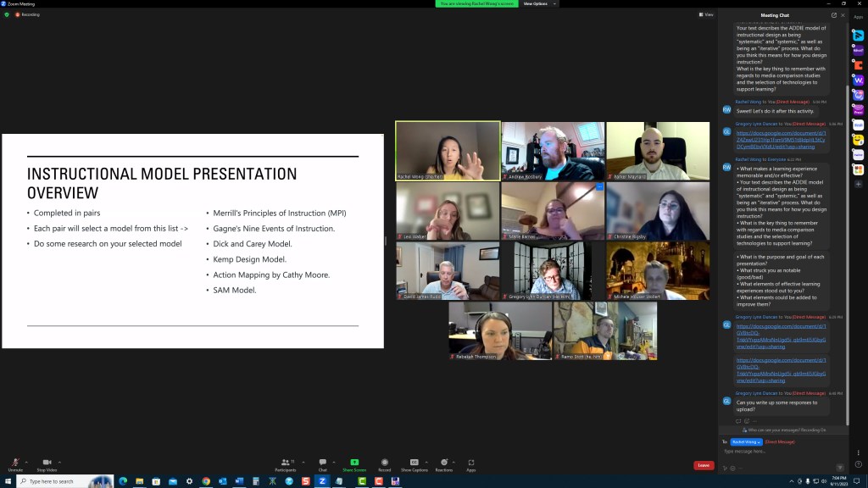This screenshot has width=868, height=488.
Task: Add a new app with plus icon
Action: (858, 184)
